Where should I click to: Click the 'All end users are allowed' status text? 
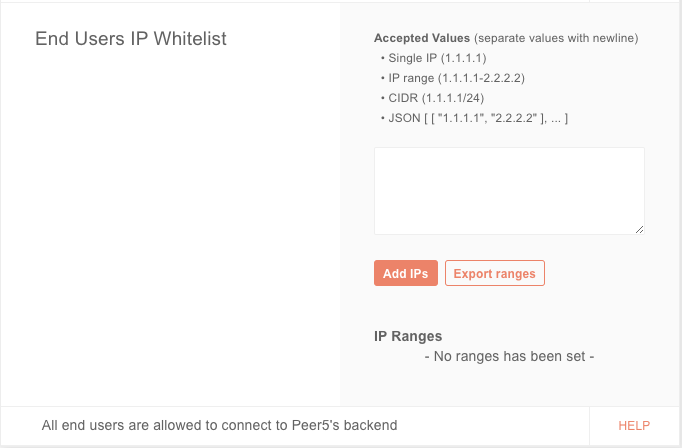[x=150, y=425]
